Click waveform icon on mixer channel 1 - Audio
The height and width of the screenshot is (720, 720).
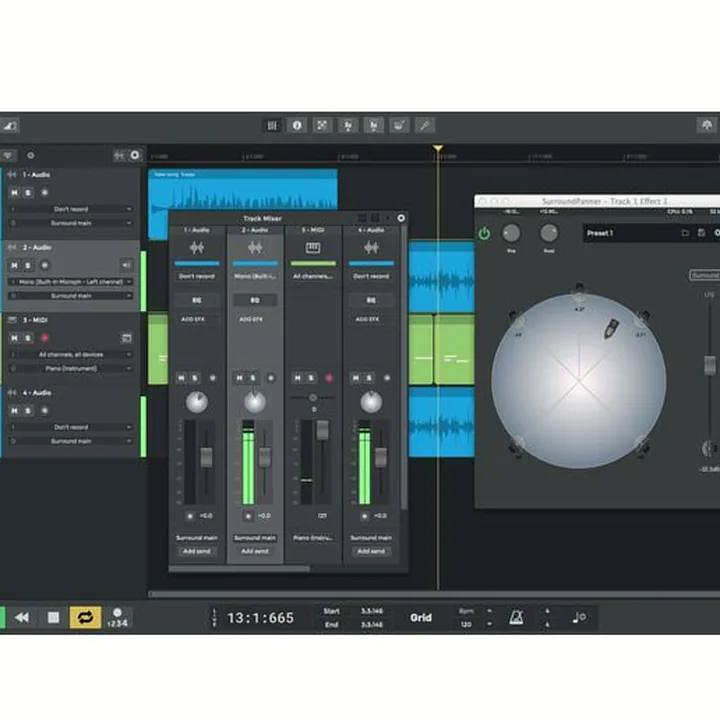(197, 248)
